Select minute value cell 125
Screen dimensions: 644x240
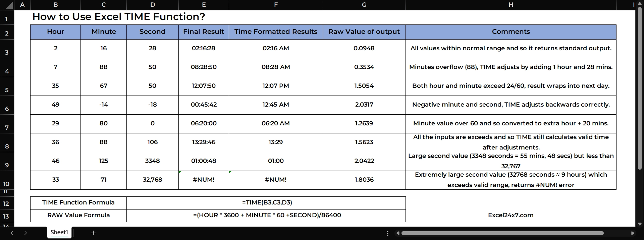pyautogui.click(x=104, y=162)
